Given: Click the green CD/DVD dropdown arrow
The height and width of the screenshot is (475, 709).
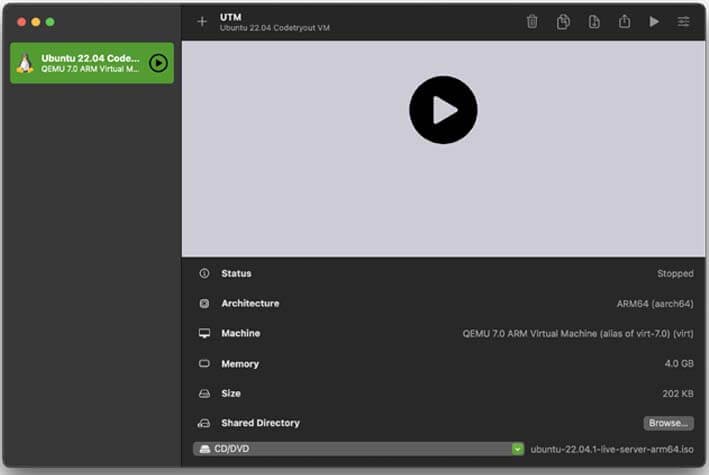Looking at the screenshot, I should [x=518, y=449].
